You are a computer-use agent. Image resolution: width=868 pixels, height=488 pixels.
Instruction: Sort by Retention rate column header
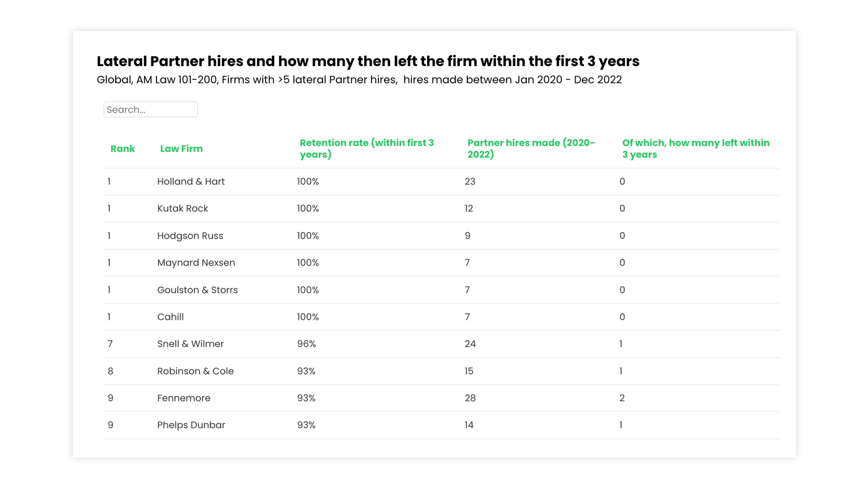(x=367, y=149)
